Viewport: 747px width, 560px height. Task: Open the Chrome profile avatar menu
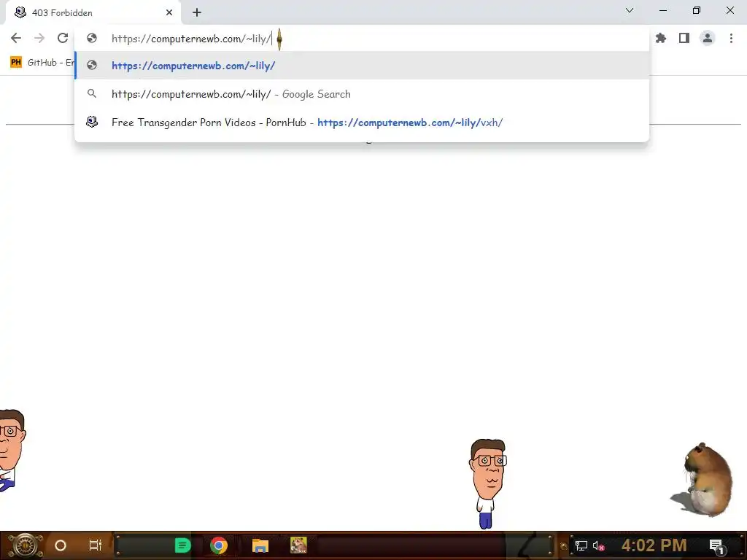point(708,38)
